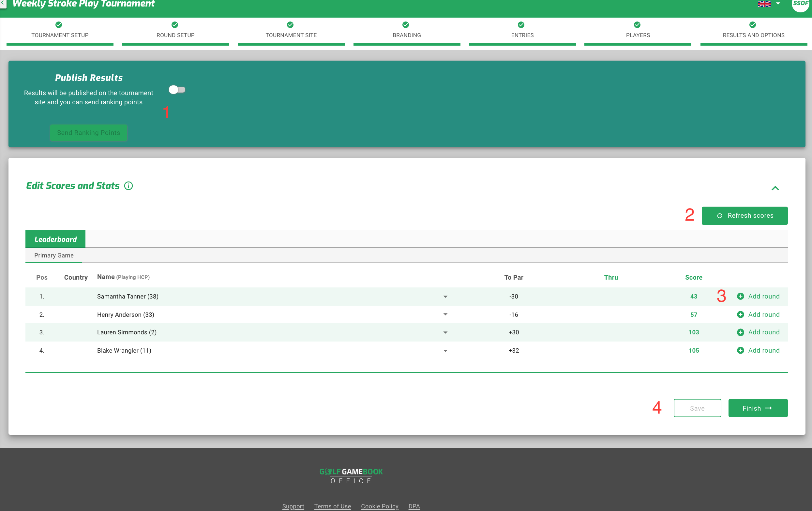The image size is (812, 511).
Task: Click the green check above Results and Options
Action: point(753,25)
